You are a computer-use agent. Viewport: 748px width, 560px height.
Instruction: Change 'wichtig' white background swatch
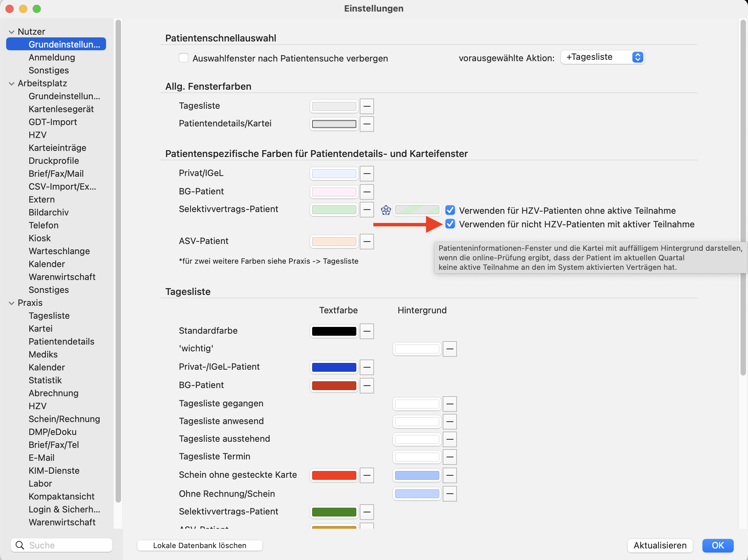417,349
